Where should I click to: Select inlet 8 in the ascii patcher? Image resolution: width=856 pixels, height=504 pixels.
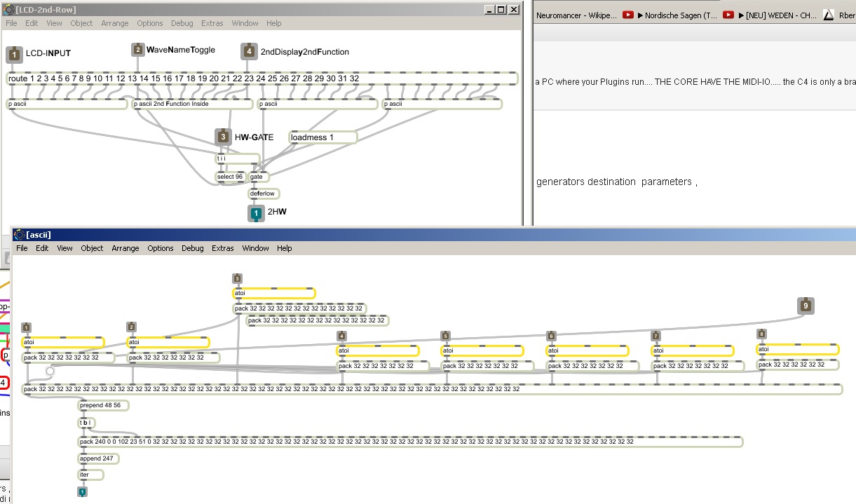[x=761, y=334]
